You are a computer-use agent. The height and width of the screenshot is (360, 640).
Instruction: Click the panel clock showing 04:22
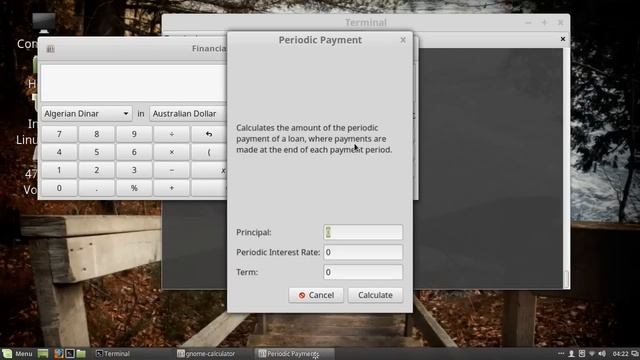coord(620,354)
